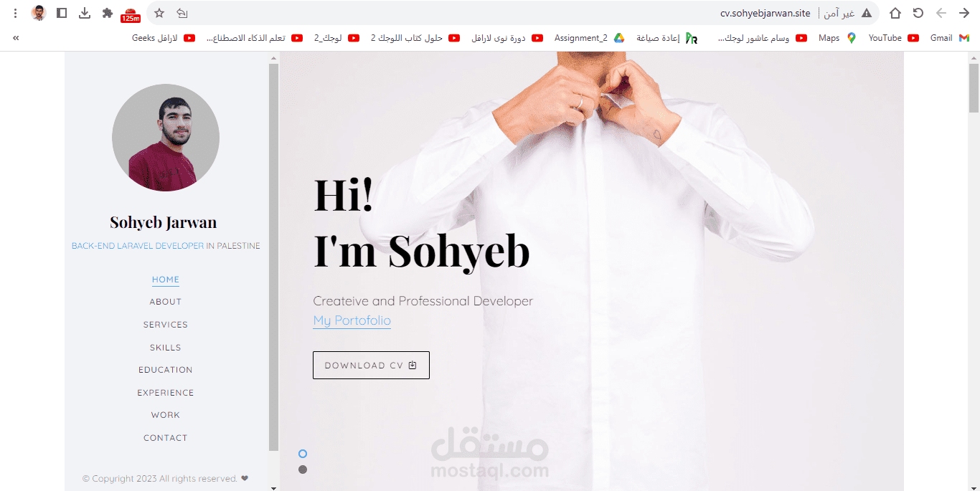Screen dimensions: 980x491
Task: Open the Chrome three-dot menu
Action: [16, 13]
